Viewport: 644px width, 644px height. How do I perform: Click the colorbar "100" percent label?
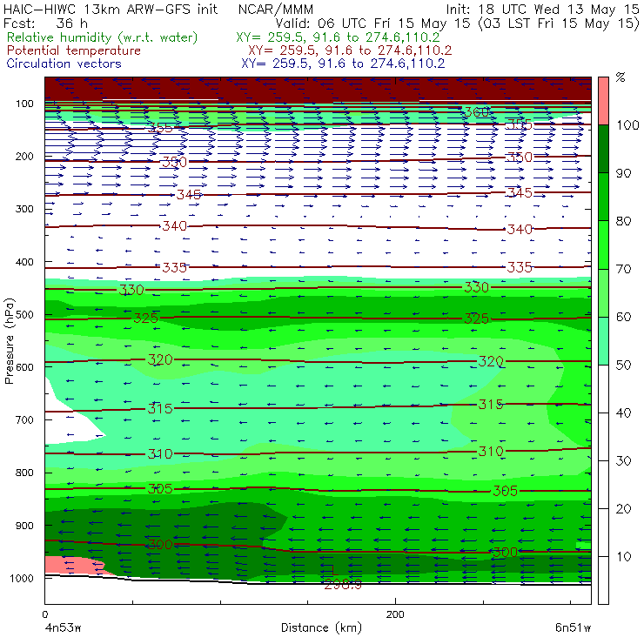627,124
